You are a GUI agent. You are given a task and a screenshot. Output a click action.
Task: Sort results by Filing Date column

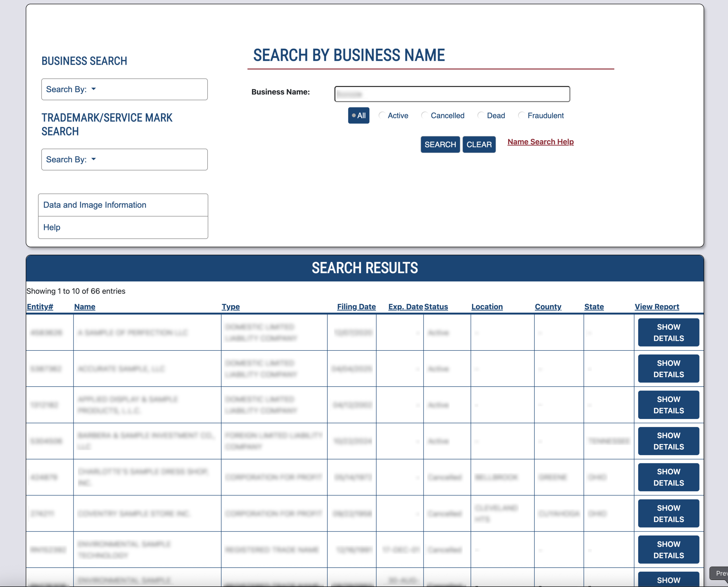(356, 307)
